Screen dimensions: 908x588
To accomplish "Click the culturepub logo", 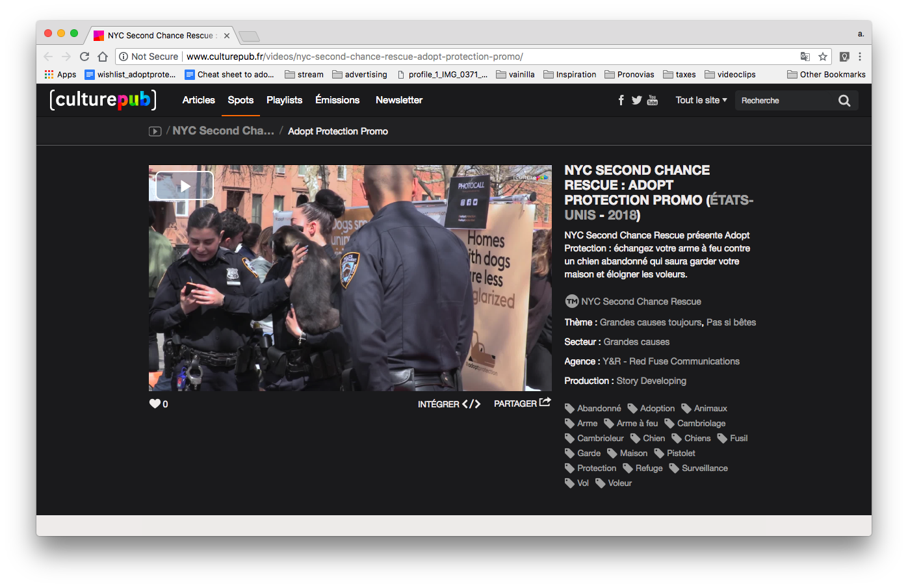I will [x=103, y=100].
